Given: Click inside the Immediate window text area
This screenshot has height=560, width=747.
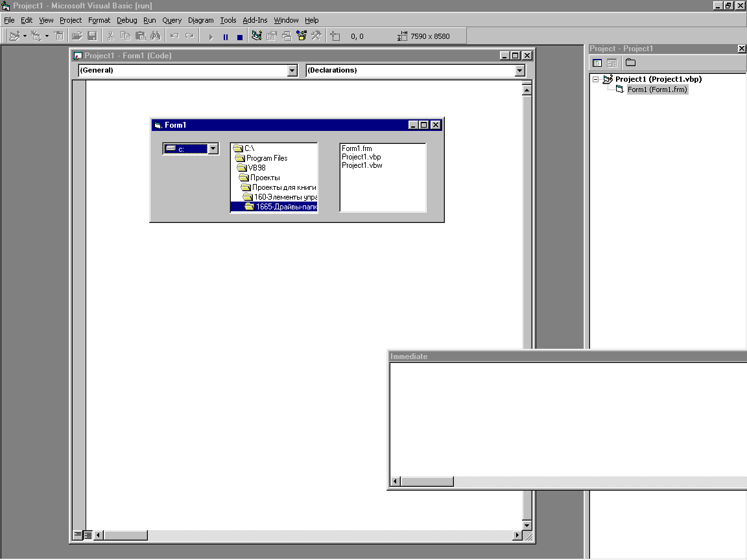Looking at the screenshot, I should (568, 419).
